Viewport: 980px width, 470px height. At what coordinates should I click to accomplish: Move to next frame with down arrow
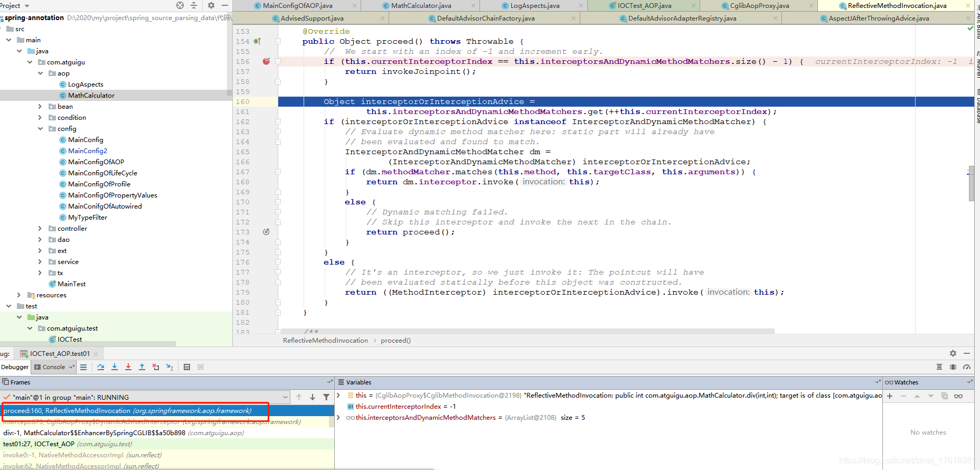[313, 397]
